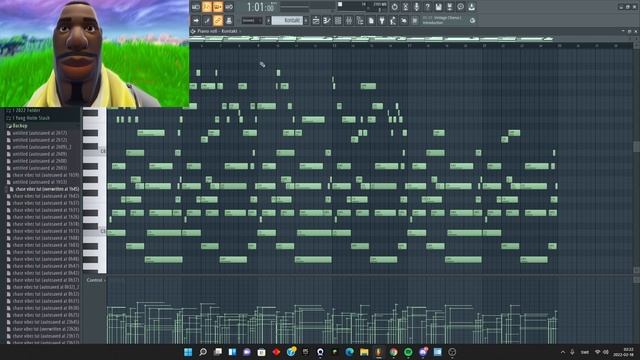Show the mixer window icon

tap(349, 20)
